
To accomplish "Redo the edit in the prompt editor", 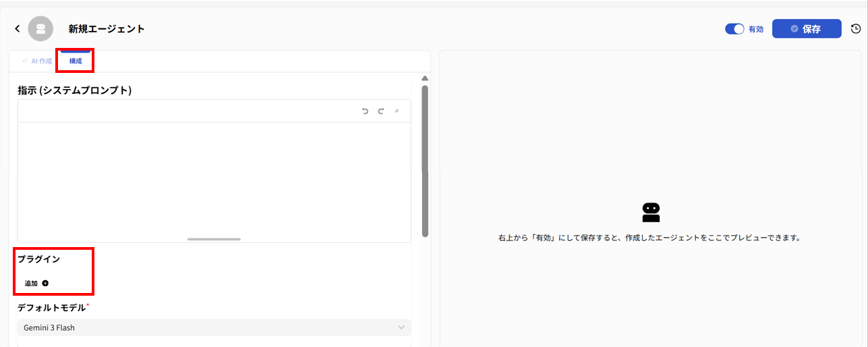I will click(381, 111).
